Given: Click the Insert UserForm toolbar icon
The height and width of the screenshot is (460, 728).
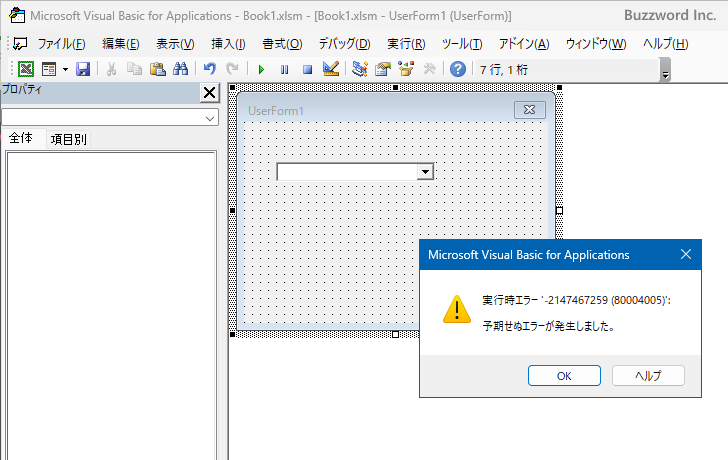Looking at the screenshot, I should [x=49, y=69].
